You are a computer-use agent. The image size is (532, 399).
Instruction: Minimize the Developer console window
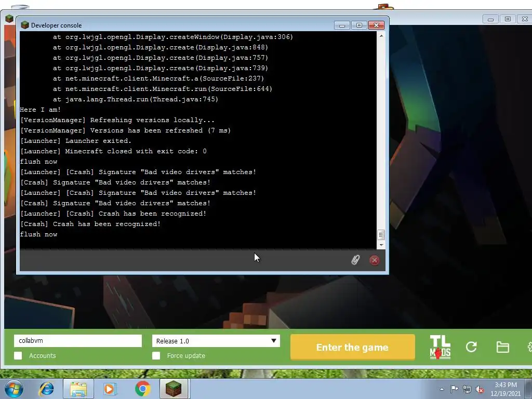(x=342, y=25)
